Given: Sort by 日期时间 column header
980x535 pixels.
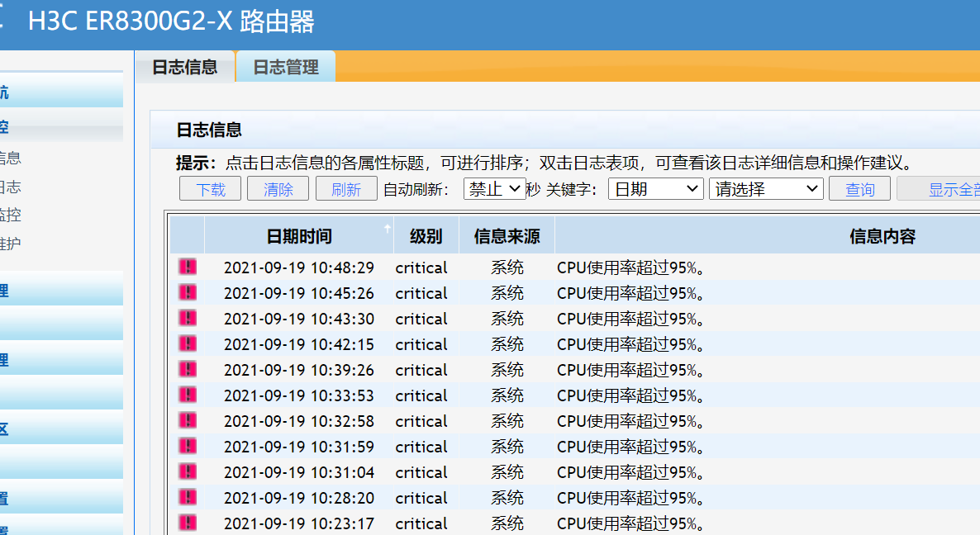Looking at the screenshot, I should coord(299,236).
